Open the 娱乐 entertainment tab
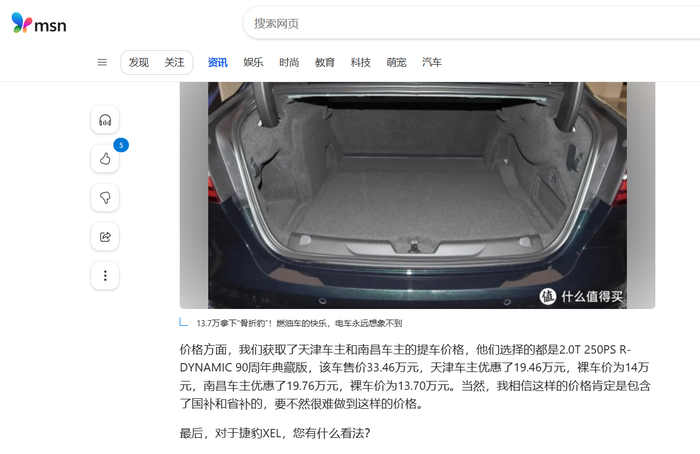Viewport: 700px width, 454px height. (253, 62)
